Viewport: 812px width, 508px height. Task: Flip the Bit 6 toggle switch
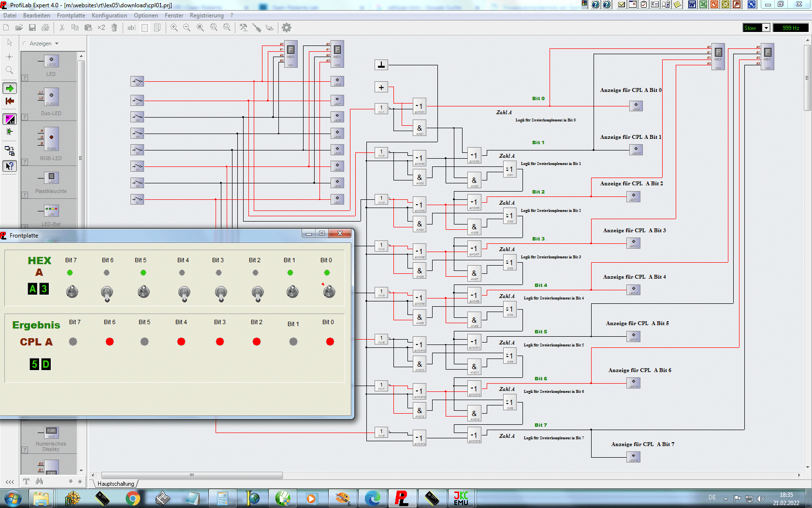pyautogui.click(x=107, y=293)
